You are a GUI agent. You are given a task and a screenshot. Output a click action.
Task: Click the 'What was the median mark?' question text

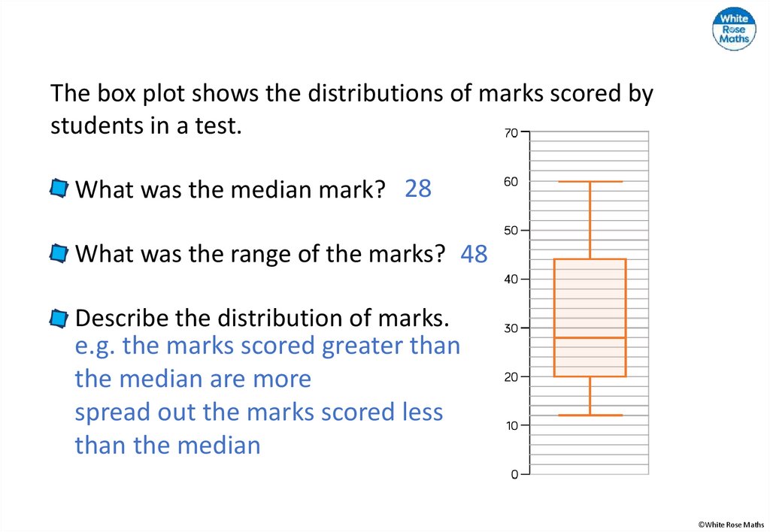point(230,189)
